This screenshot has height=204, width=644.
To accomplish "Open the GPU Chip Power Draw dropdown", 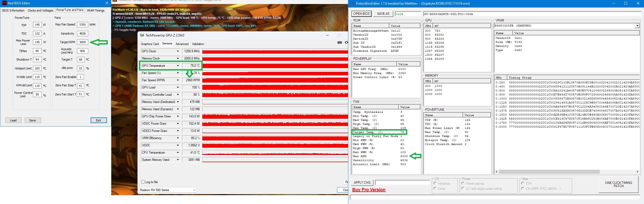I will tap(177, 116).
